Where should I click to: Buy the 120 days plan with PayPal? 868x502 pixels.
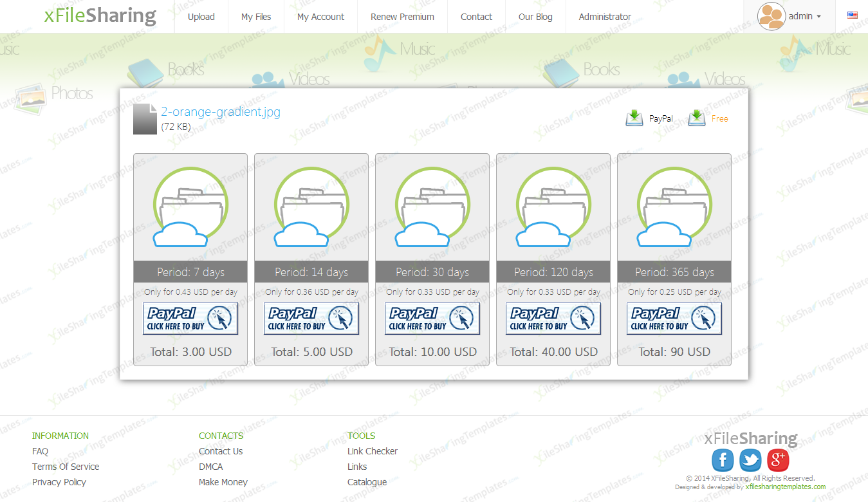pos(553,319)
